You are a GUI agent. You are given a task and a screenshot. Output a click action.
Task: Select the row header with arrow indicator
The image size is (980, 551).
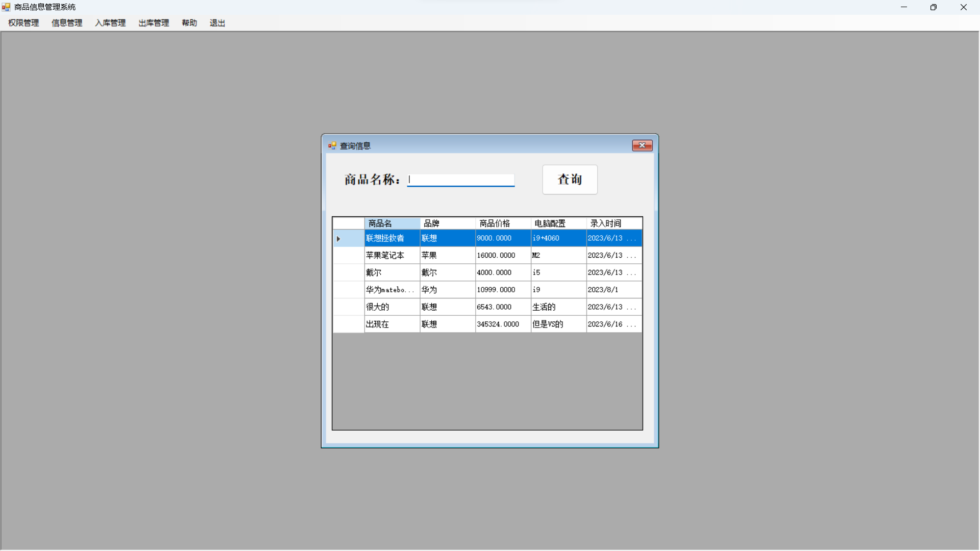349,238
